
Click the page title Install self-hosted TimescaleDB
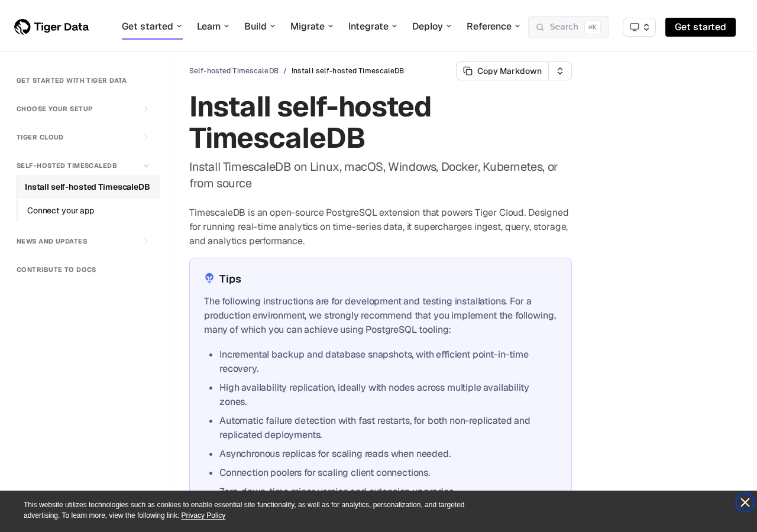pyautogui.click(x=310, y=122)
